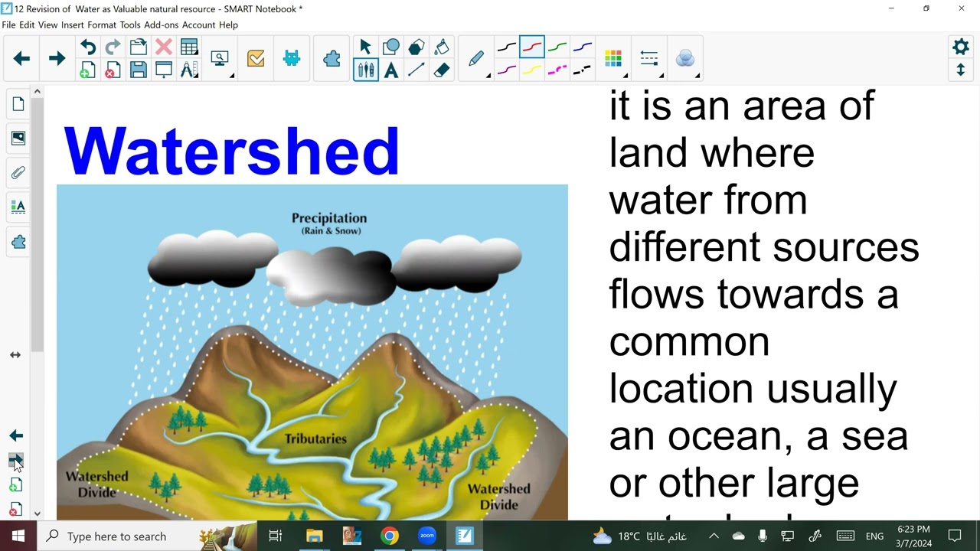Add a new page with green plus icon
Screen dimensions: 980x551
click(88, 70)
